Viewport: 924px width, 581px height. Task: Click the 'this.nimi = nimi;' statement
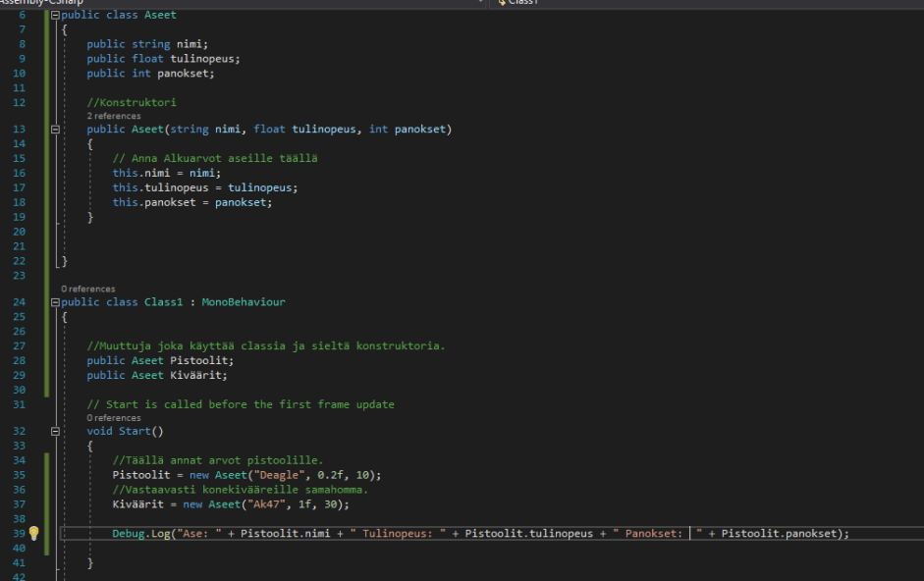(167, 174)
